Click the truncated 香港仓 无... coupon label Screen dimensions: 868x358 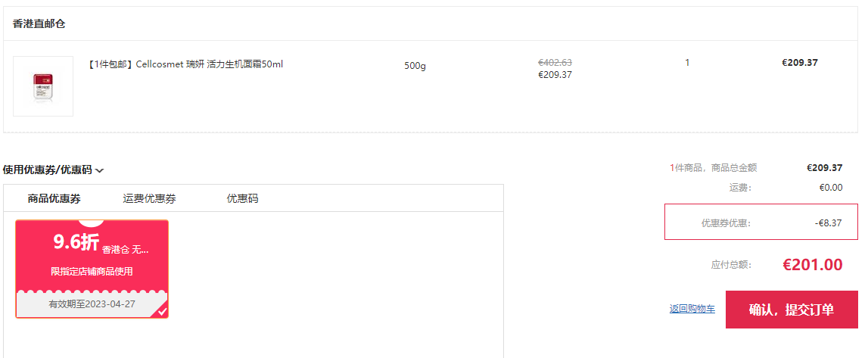[125, 250]
